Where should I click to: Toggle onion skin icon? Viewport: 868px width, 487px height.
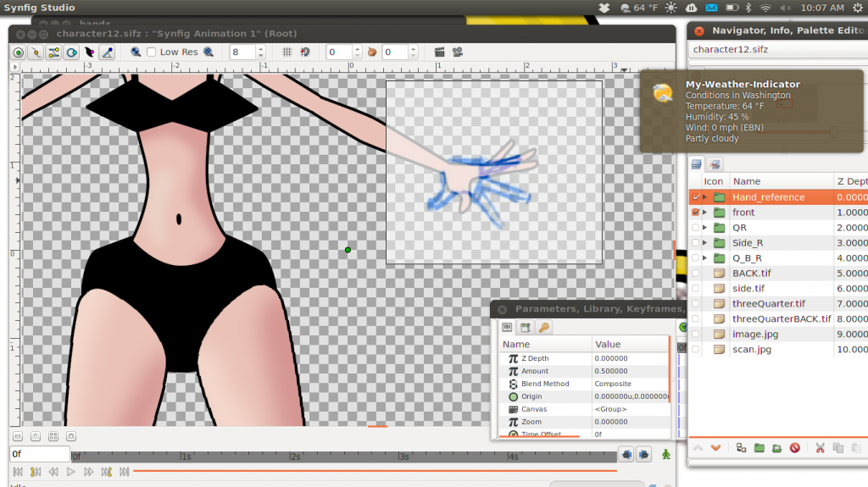pyautogui.click(x=372, y=52)
